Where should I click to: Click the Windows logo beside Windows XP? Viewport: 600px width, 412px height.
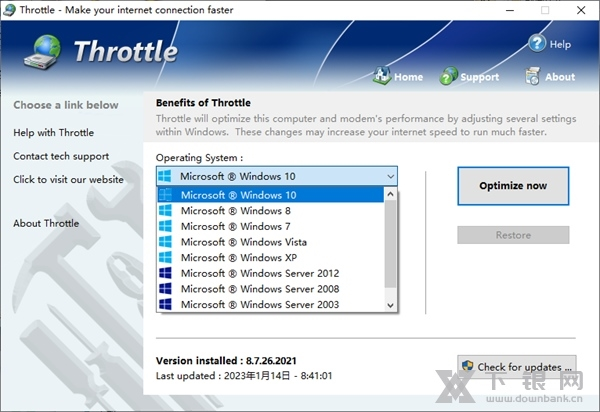(165, 257)
